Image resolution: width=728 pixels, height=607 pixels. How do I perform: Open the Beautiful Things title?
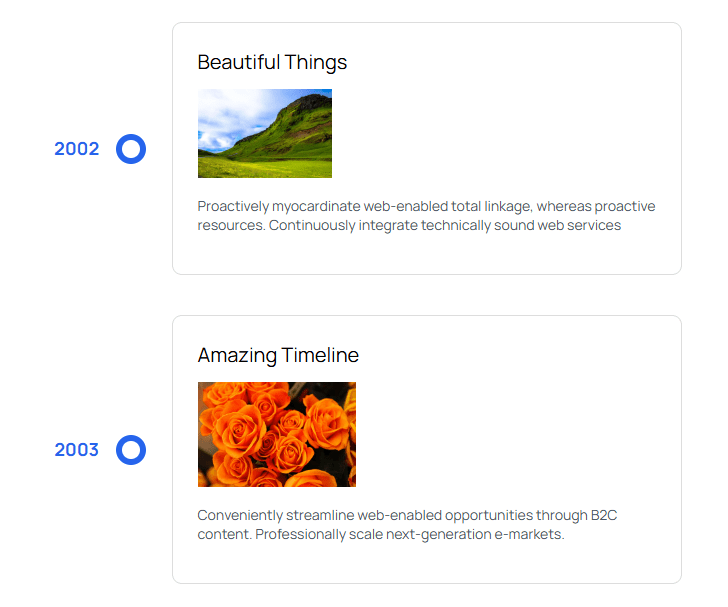click(x=272, y=62)
